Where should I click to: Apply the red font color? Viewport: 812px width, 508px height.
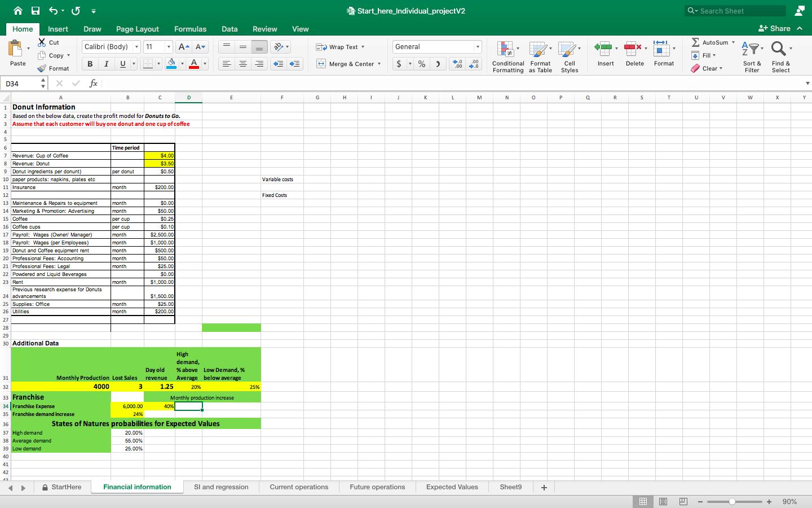click(194, 64)
